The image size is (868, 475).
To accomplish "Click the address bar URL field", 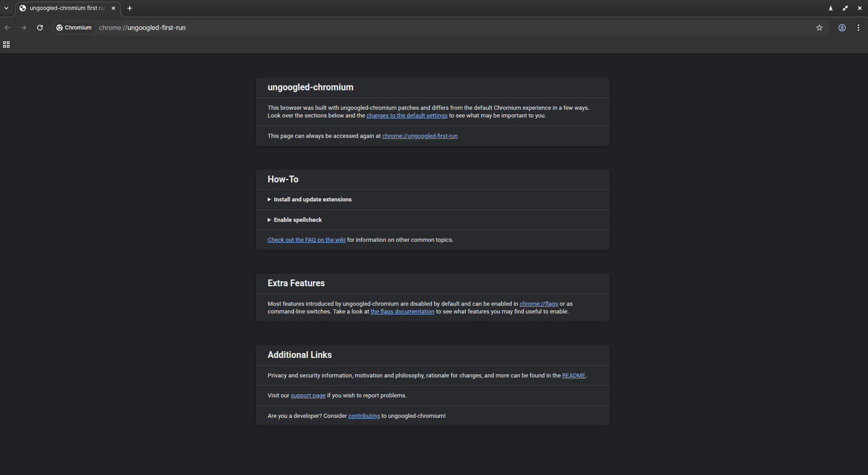I will tap(408, 28).
